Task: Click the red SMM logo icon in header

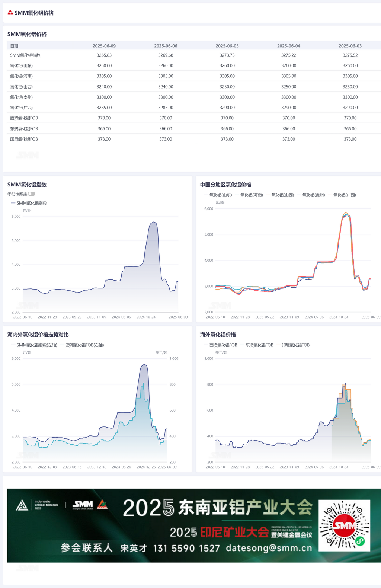Action: (10, 13)
